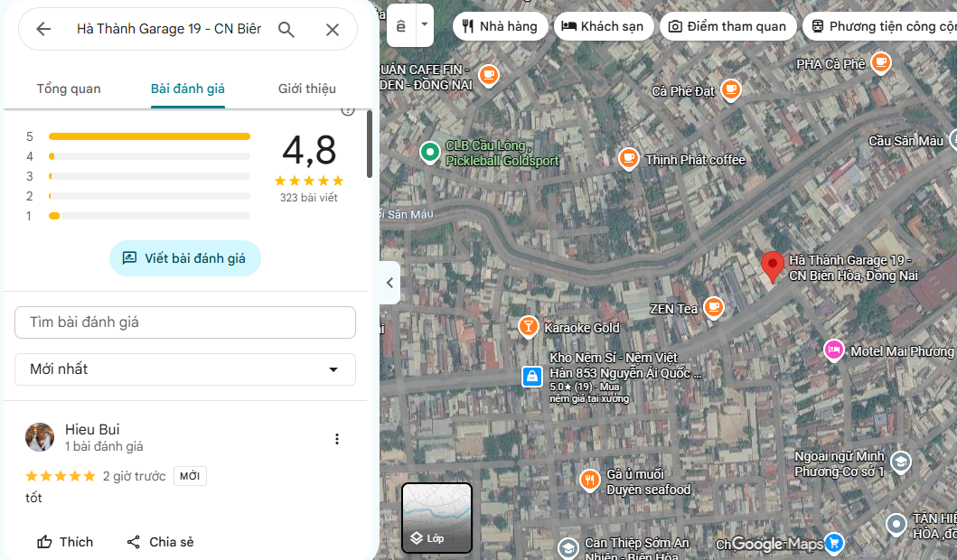Click the Kho Nệm Sỉ shopping marker

click(532, 377)
